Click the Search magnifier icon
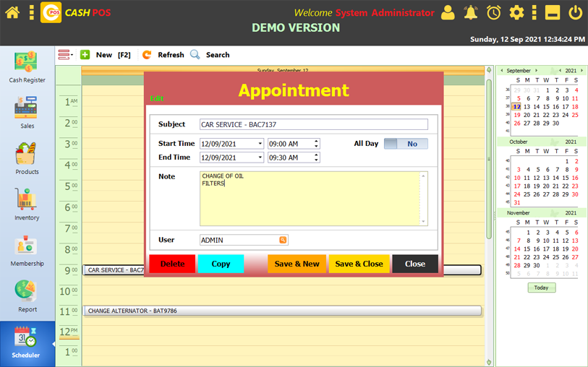This screenshot has width=588, height=367. click(195, 55)
